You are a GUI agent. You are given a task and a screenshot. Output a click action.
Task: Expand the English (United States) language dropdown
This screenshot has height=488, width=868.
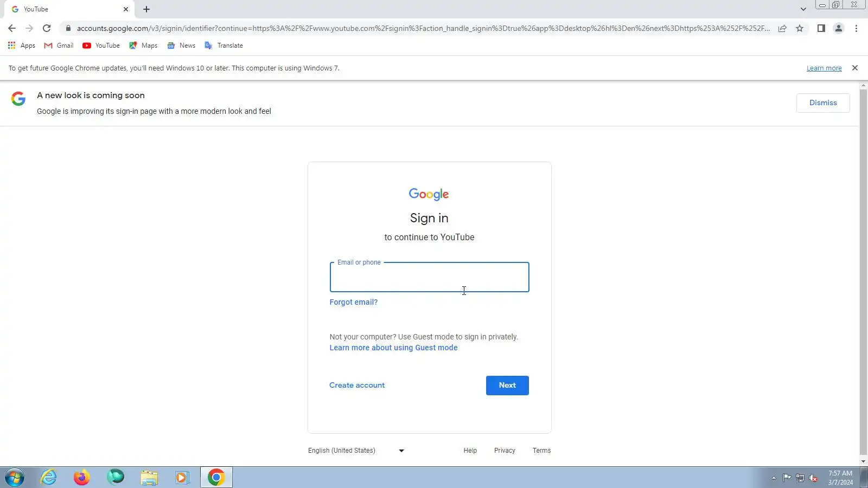pyautogui.click(x=356, y=451)
